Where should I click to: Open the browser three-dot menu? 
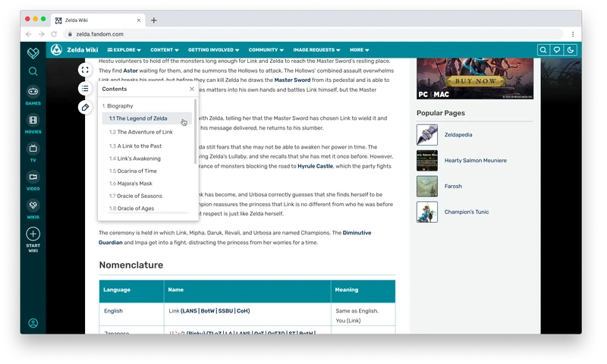click(x=573, y=34)
